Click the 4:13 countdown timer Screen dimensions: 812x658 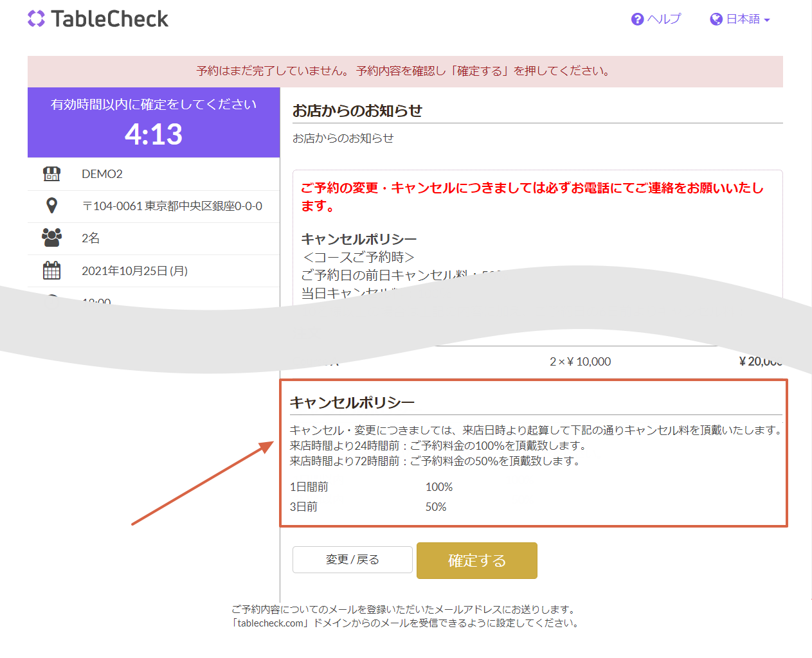154,134
